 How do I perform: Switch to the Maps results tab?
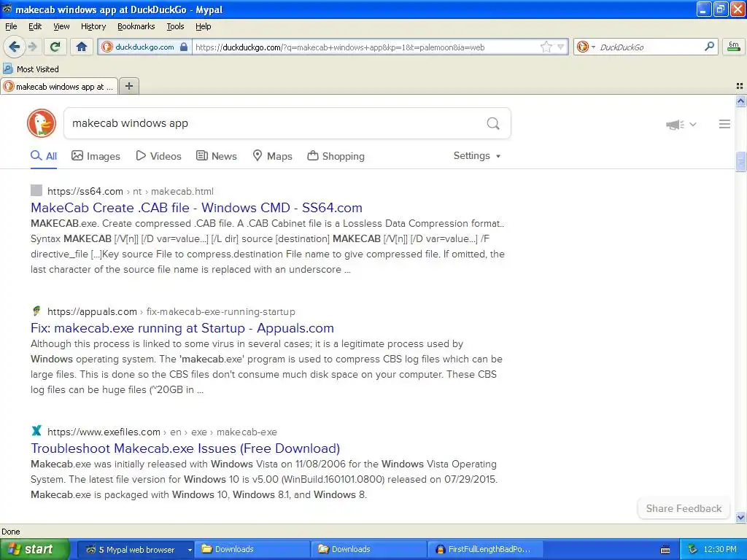(x=273, y=156)
